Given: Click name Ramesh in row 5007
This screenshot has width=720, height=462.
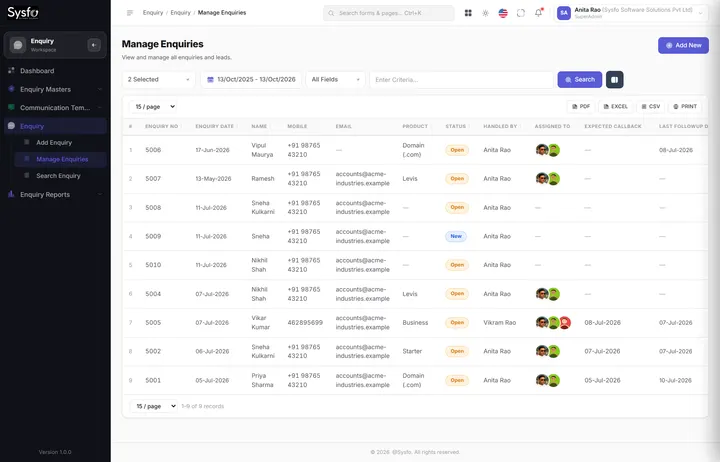Looking at the screenshot, I should pos(263,179).
